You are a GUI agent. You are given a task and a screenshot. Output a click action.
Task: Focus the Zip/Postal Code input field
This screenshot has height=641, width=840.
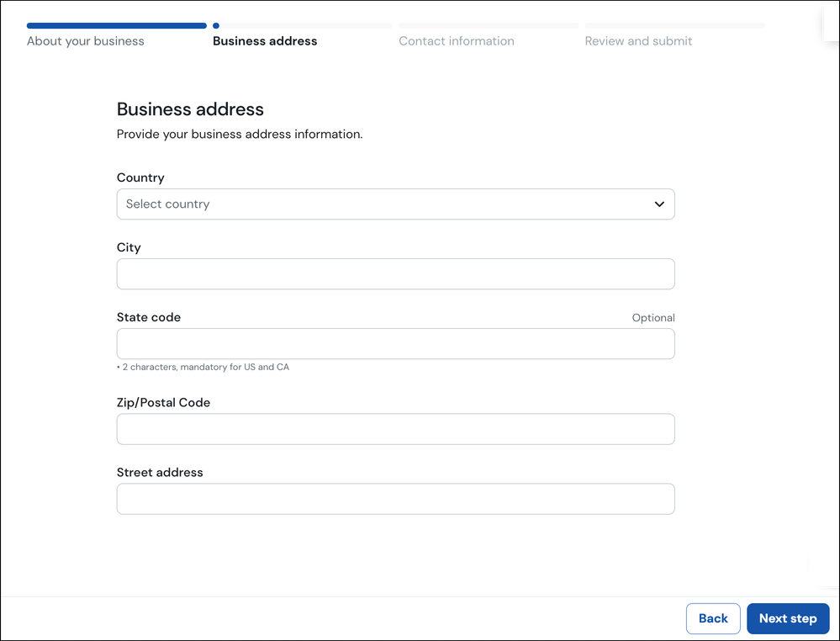click(x=395, y=429)
